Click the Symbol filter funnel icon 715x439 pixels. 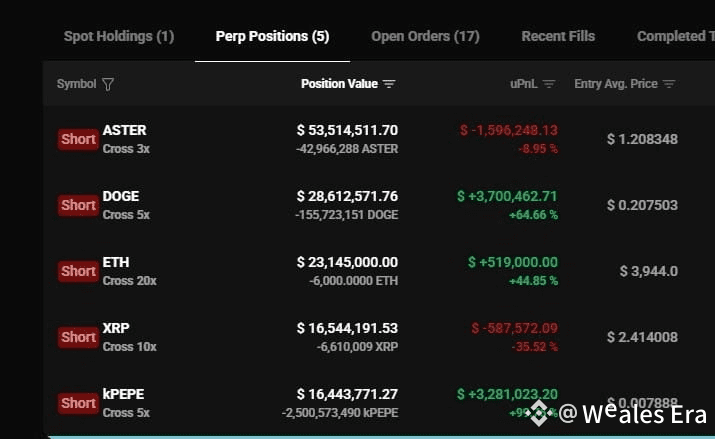coord(108,84)
